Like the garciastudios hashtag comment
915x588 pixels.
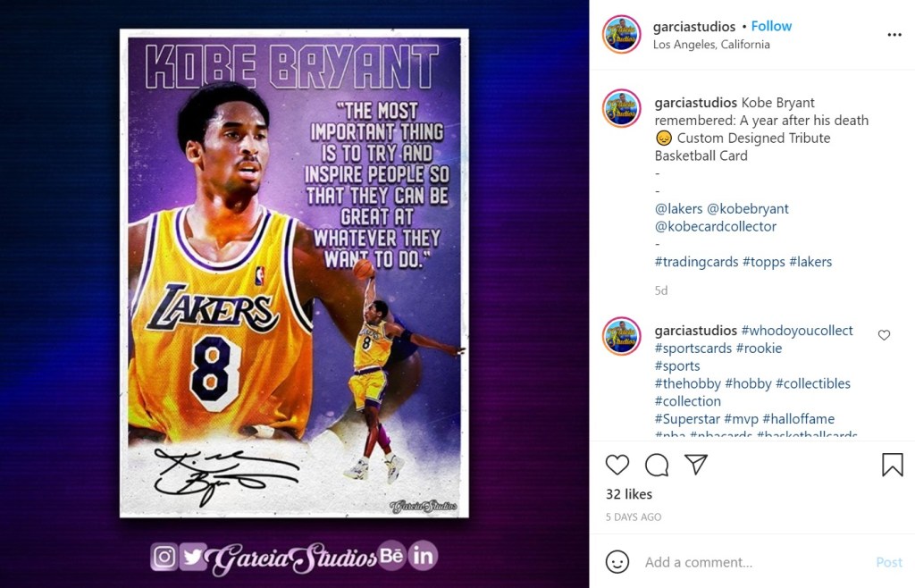884,335
